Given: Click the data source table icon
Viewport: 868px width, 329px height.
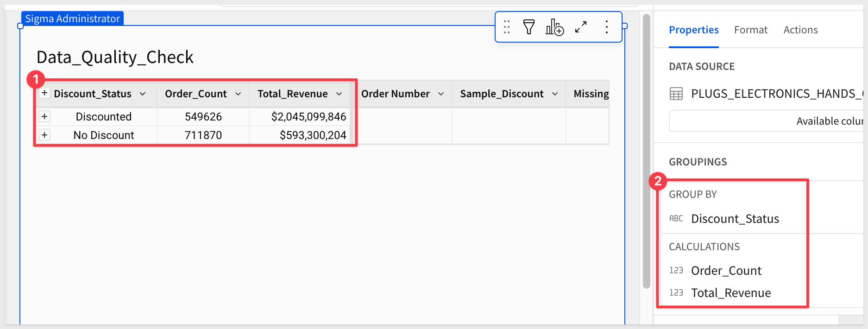Looking at the screenshot, I should coord(676,94).
